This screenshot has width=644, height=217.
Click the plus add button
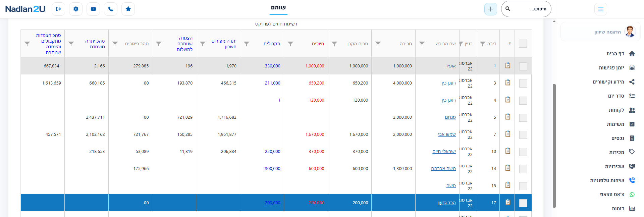(x=491, y=9)
